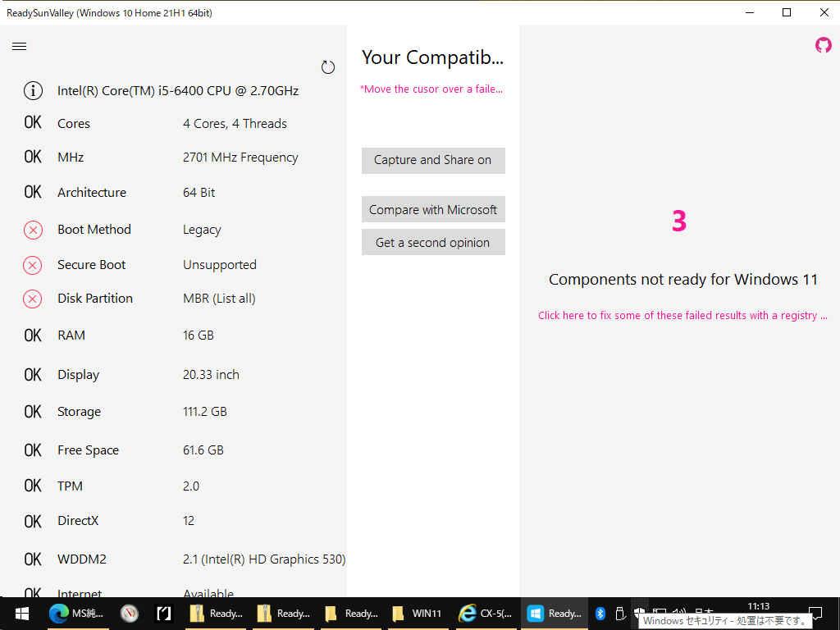The width and height of the screenshot is (840, 630).
Task: Click OK status beside WDDM2
Action: tap(33, 559)
